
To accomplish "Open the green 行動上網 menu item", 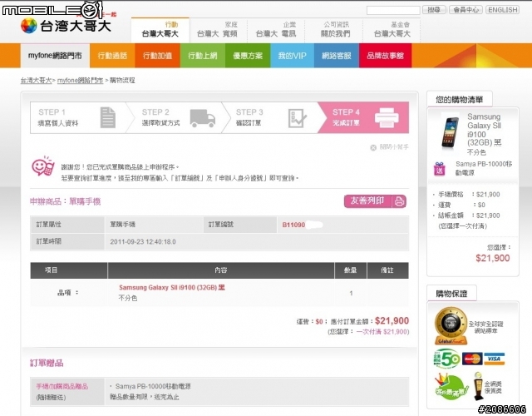I will point(203,56).
